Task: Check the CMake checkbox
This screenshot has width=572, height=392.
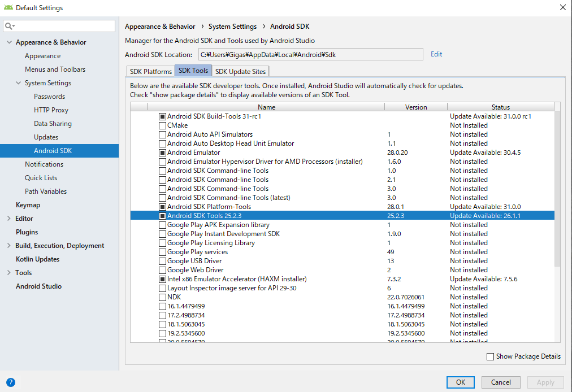Action: (x=162, y=125)
